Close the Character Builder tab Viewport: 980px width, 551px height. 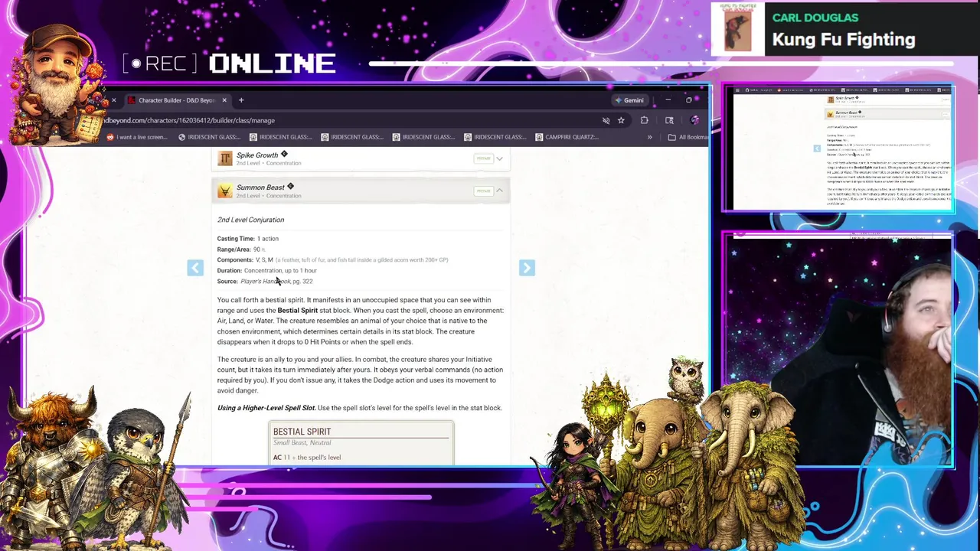tap(224, 100)
